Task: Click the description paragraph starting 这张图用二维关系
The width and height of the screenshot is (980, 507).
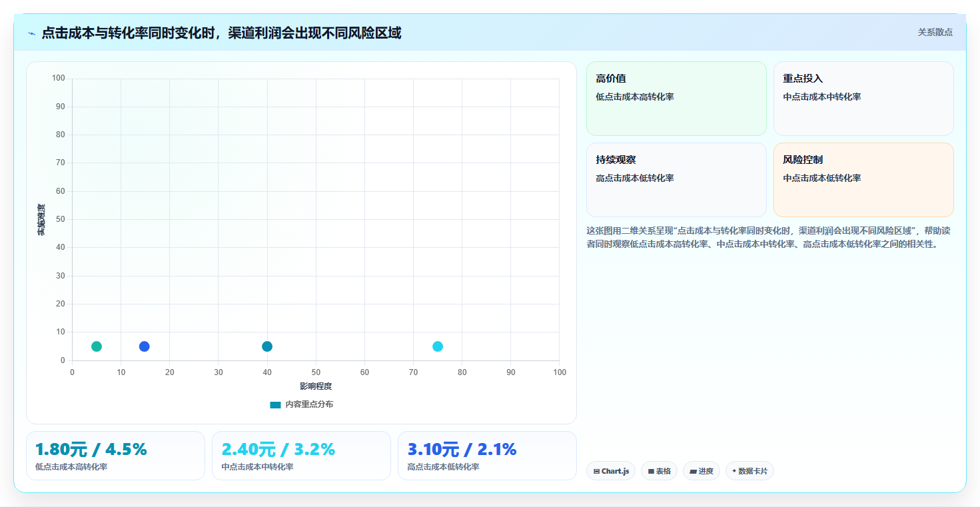Action: pos(768,237)
